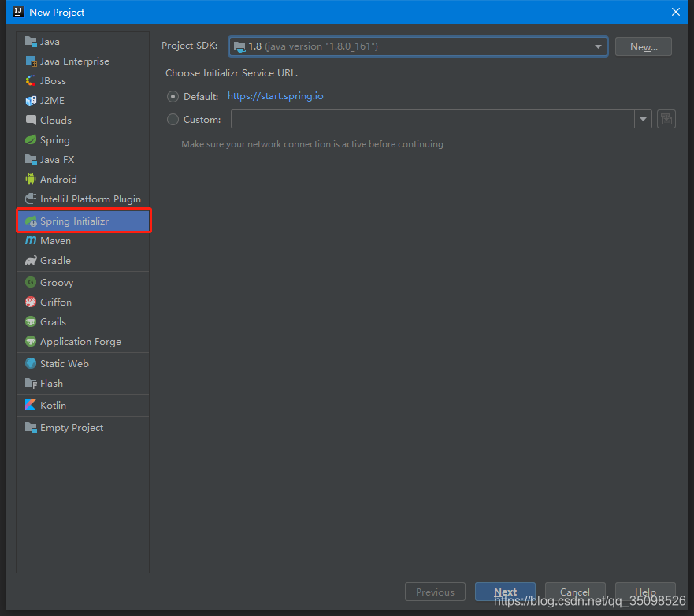
Task: Click the Java FX folder icon
Action: (31, 159)
